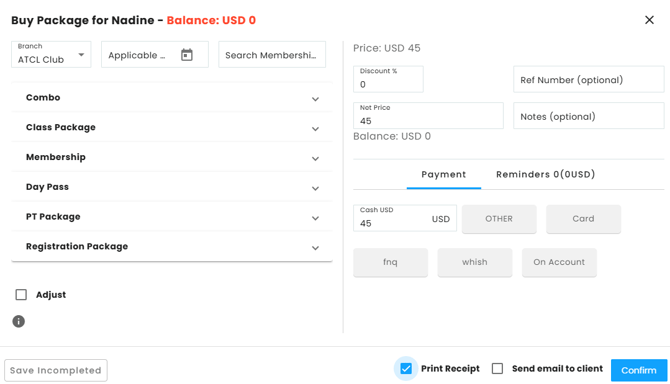This screenshot has height=384, width=670.
Task: Uncheck the Print Receipt checkbox
Action: 406,368
